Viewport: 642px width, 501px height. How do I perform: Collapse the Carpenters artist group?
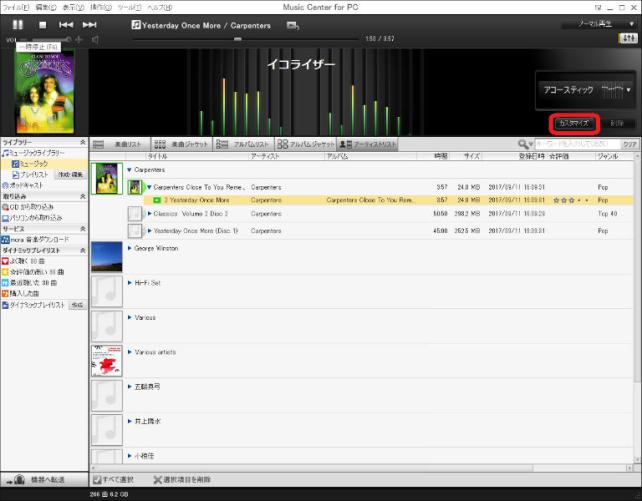[x=129, y=170]
